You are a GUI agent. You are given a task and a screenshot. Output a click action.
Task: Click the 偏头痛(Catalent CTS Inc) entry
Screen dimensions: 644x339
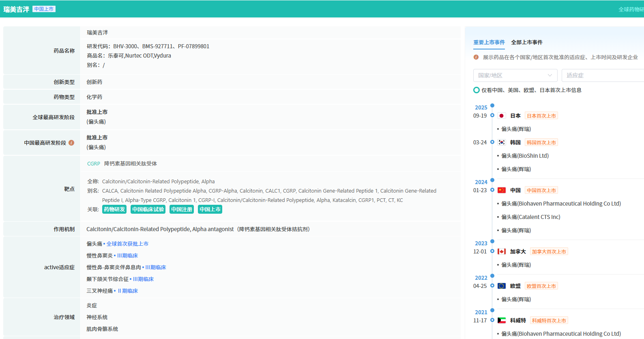(x=531, y=217)
